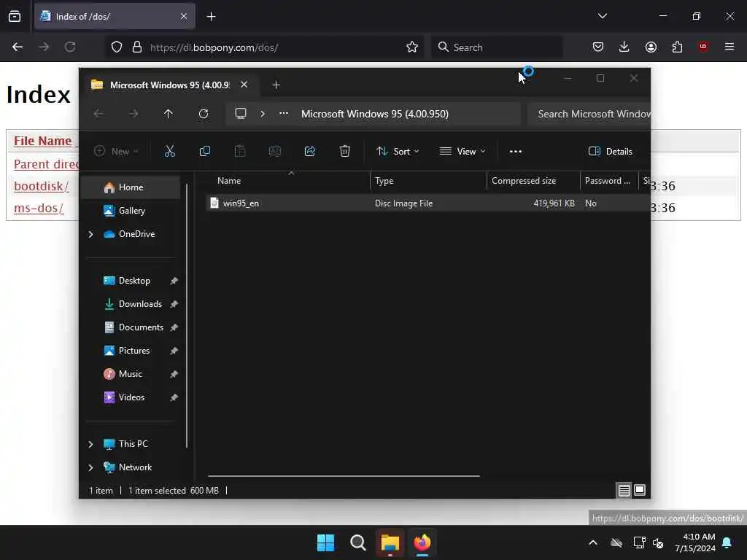The image size is (747, 560).
Task: Switch to details list view icon in status bar
Action: (x=624, y=490)
